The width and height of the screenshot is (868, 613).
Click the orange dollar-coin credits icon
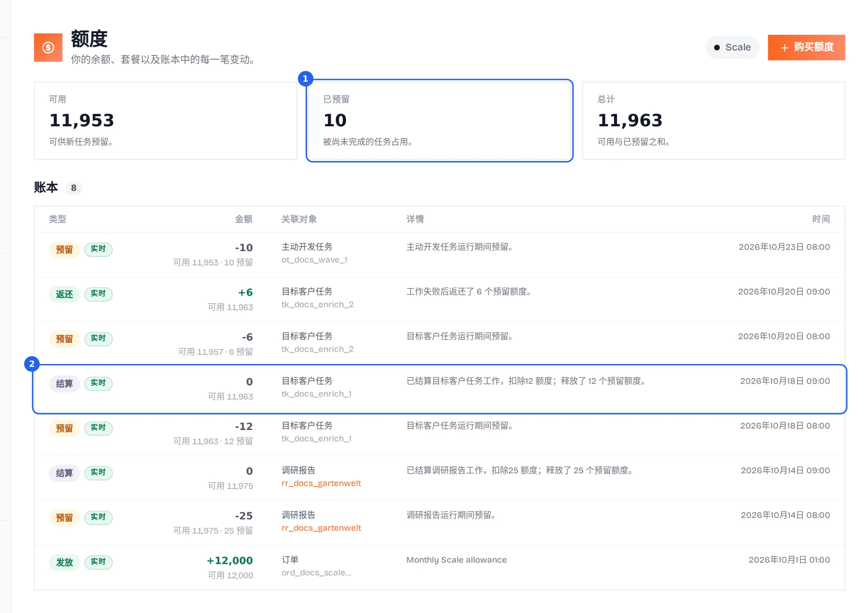point(48,47)
